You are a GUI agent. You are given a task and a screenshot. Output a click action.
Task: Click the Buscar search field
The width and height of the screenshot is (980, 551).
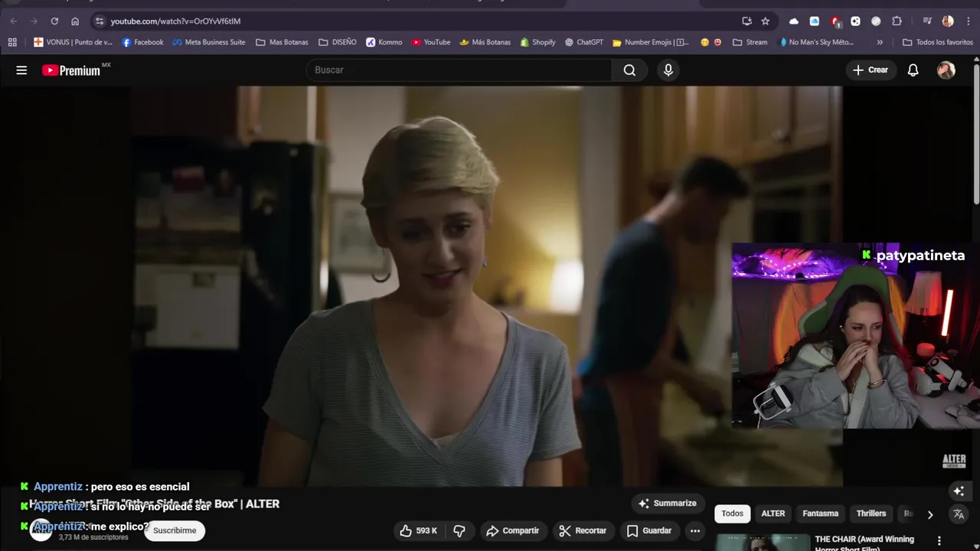click(459, 70)
